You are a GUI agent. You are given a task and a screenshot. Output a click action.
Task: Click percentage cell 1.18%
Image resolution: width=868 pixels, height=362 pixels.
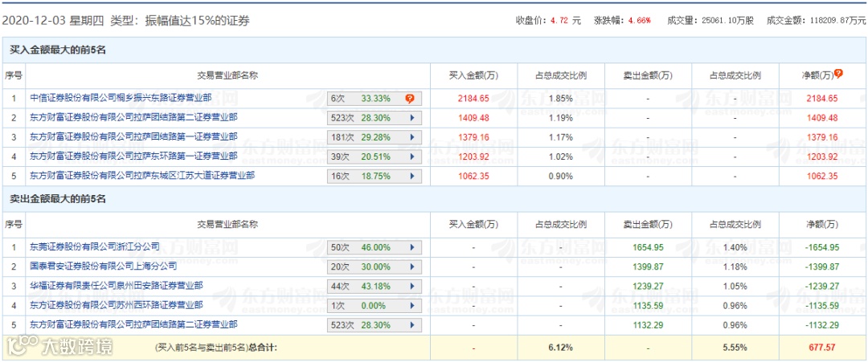[x=735, y=267]
